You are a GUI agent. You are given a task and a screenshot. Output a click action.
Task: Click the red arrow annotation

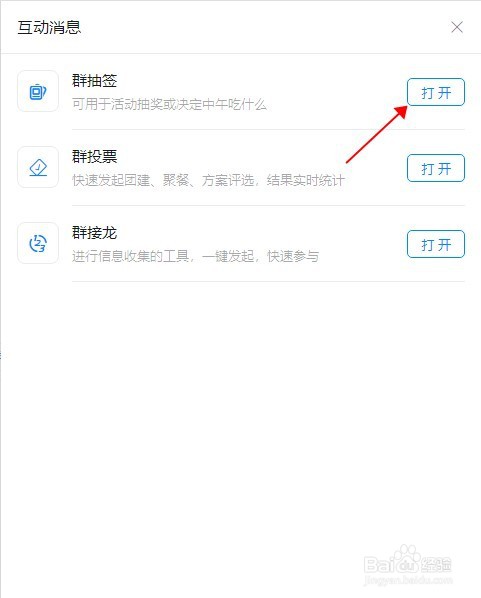(x=377, y=134)
